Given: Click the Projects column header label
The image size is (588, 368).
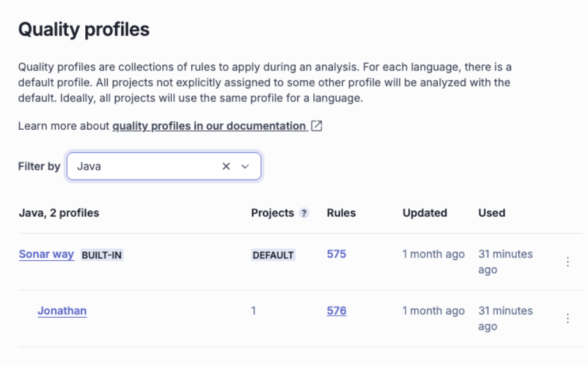Looking at the screenshot, I should tap(272, 213).
